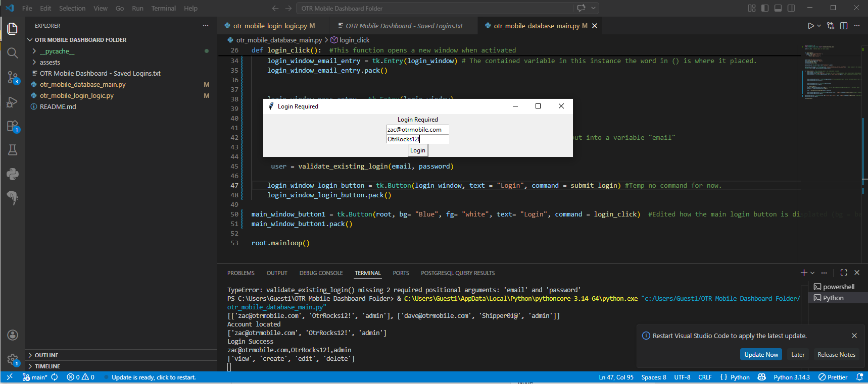Close the terminal panel
This screenshot has height=384, width=868.
pyautogui.click(x=857, y=272)
